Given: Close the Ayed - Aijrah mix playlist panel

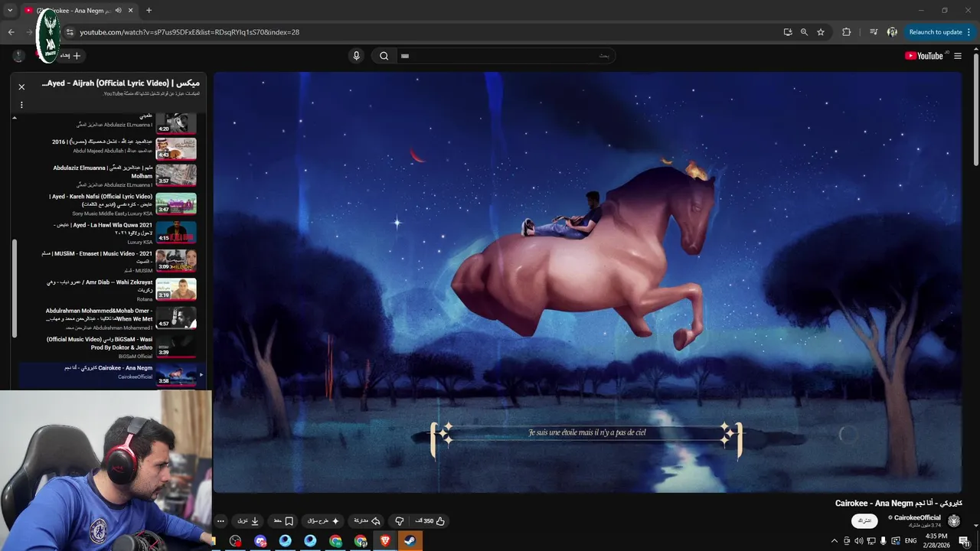Looking at the screenshot, I should tap(21, 87).
